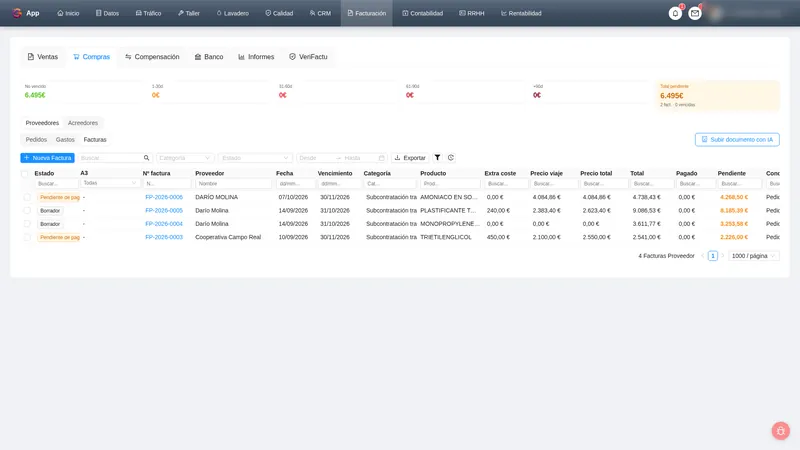Click the Nueva Factura button
The width and height of the screenshot is (800, 450).
47,158
